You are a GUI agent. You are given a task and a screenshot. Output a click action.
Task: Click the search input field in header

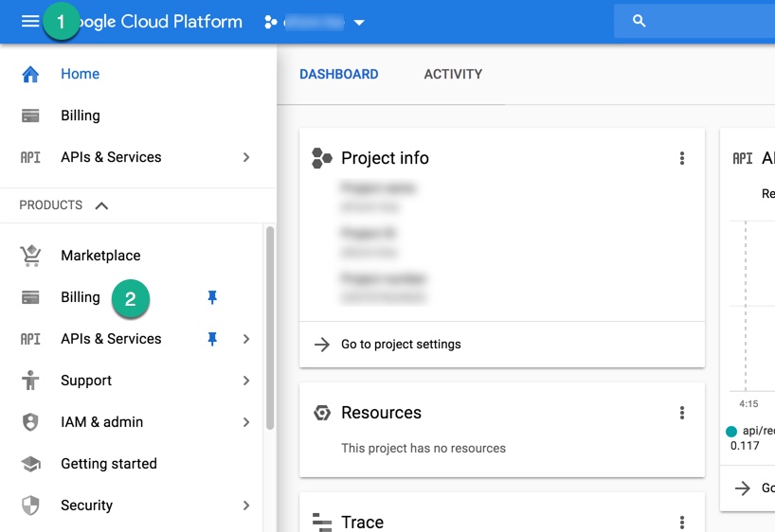694,21
